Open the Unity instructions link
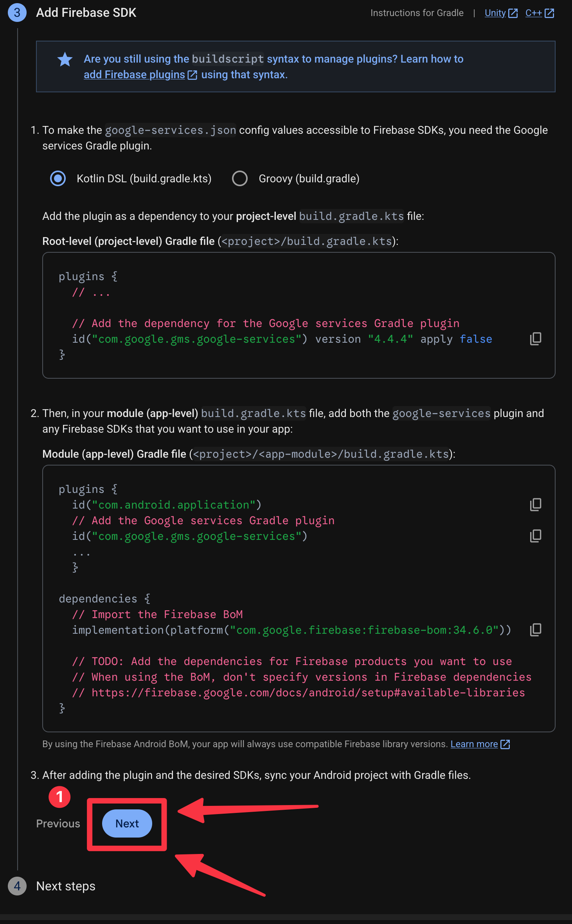The height and width of the screenshot is (924, 572). point(495,13)
